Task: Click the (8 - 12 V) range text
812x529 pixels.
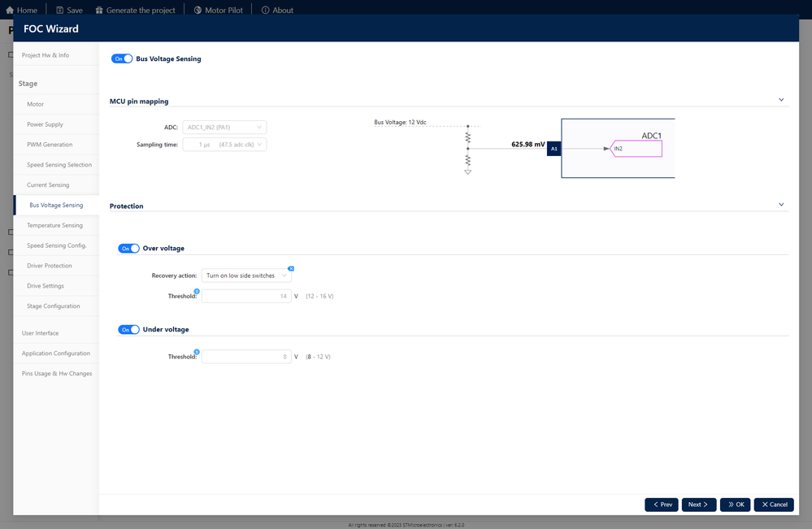Action: click(318, 357)
